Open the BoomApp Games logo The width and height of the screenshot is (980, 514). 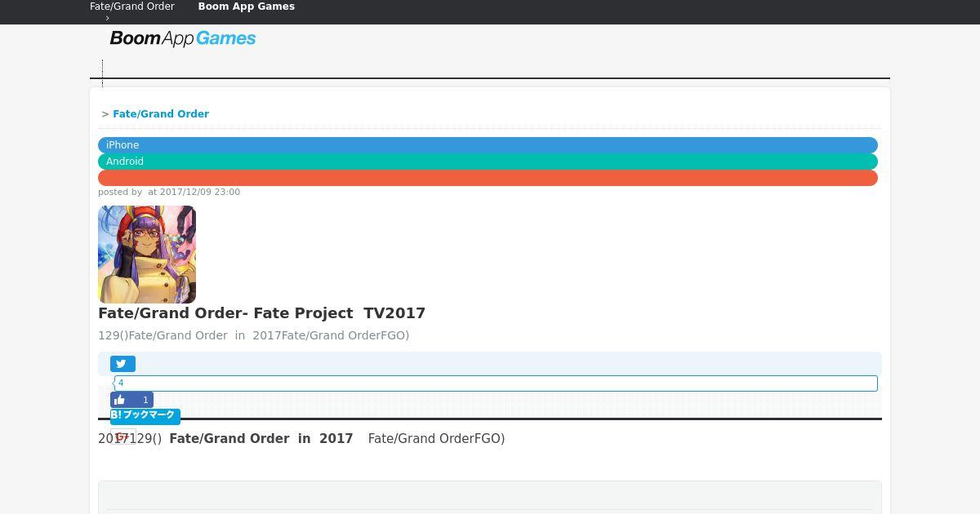coord(183,38)
